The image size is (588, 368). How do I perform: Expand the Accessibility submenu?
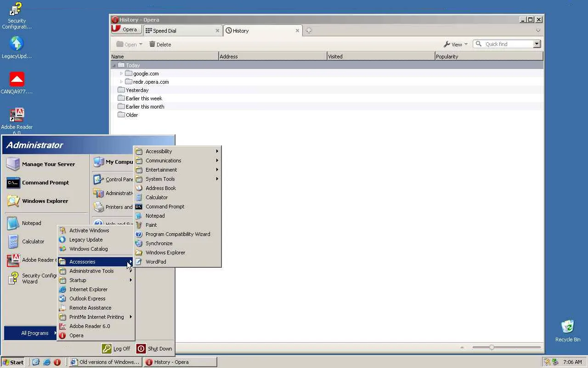pyautogui.click(x=178, y=151)
